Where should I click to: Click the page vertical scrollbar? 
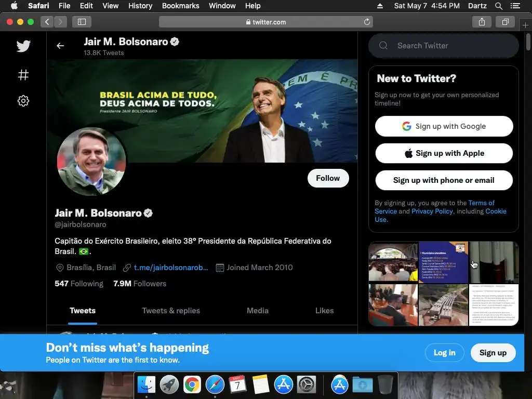[528, 42]
